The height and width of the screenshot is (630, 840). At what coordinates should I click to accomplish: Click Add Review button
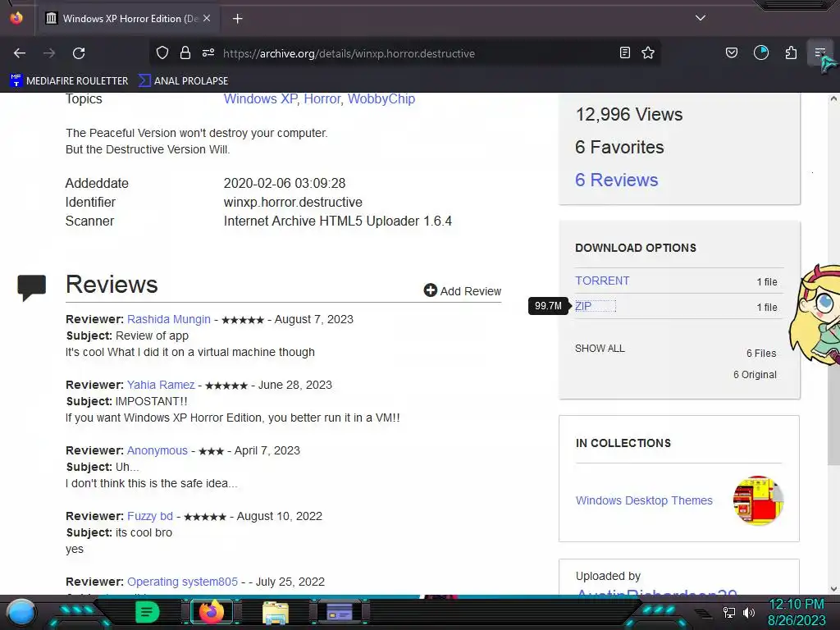[463, 291]
